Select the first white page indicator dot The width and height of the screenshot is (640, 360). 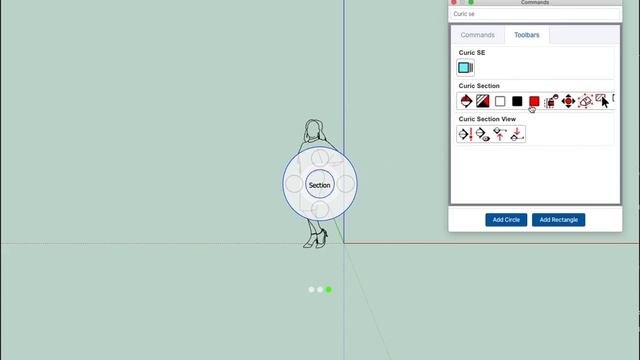(x=311, y=289)
